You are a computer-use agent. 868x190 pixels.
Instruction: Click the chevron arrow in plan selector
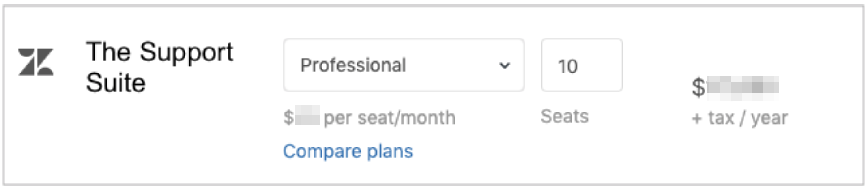(505, 66)
